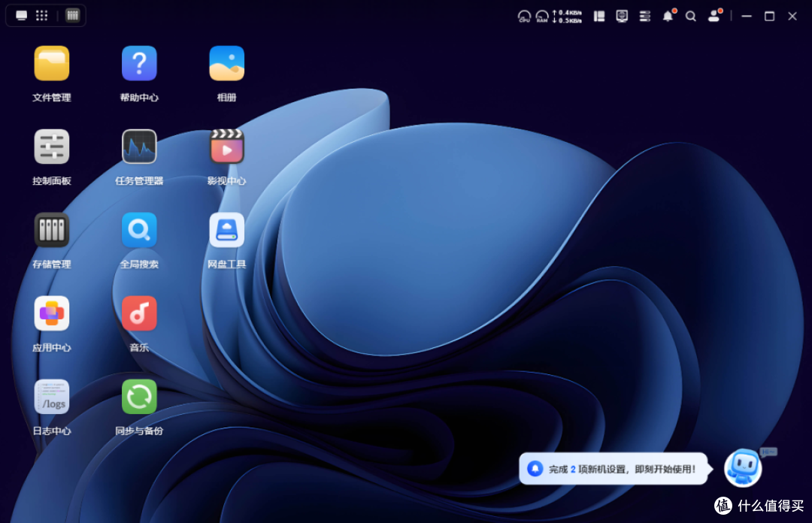This screenshot has height=523, width=812.
Task: Launch the 相册 photo album app
Action: coord(226,64)
